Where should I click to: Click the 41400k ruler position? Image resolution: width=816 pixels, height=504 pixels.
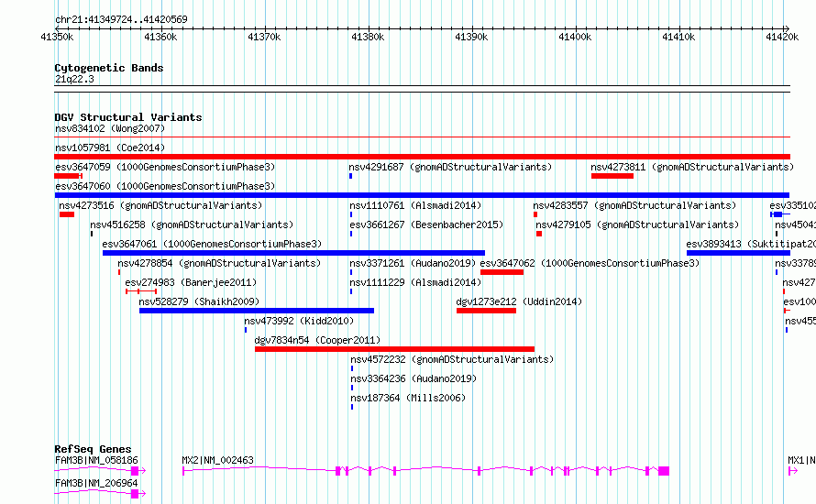coord(575,37)
